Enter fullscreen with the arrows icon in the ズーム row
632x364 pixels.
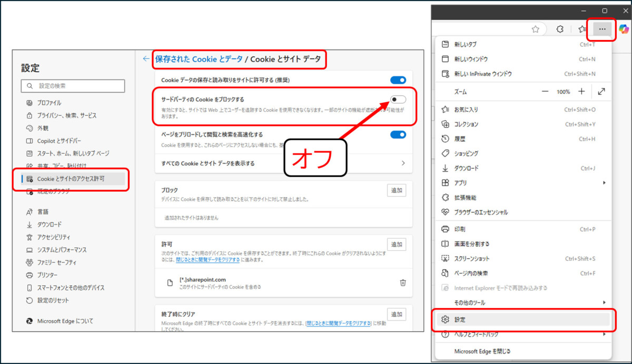[601, 92]
